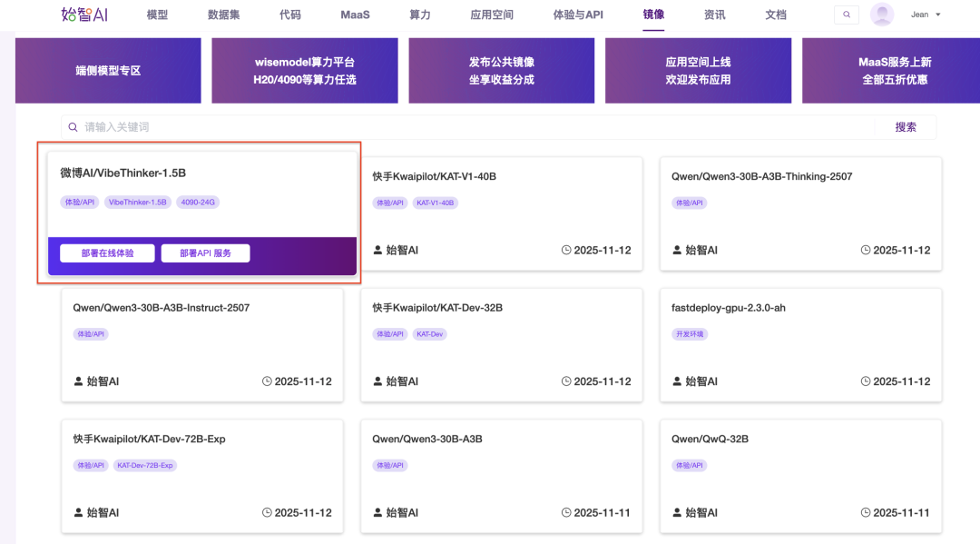Viewport: 980px width, 544px height.
Task: Open the 模型 nav tab
Action: tap(157, 15)
